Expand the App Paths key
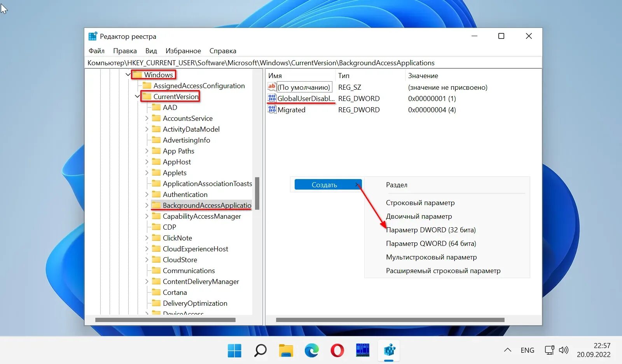 (147, 151)
